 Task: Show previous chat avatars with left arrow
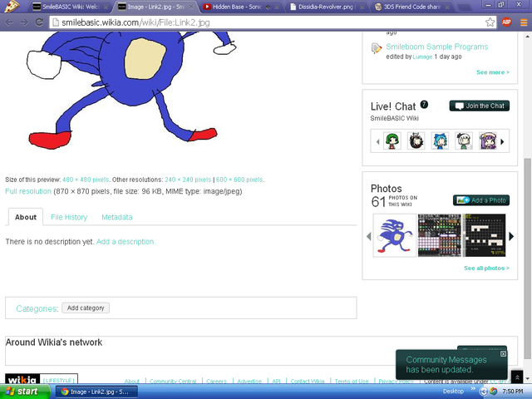(x=377, y=142)
